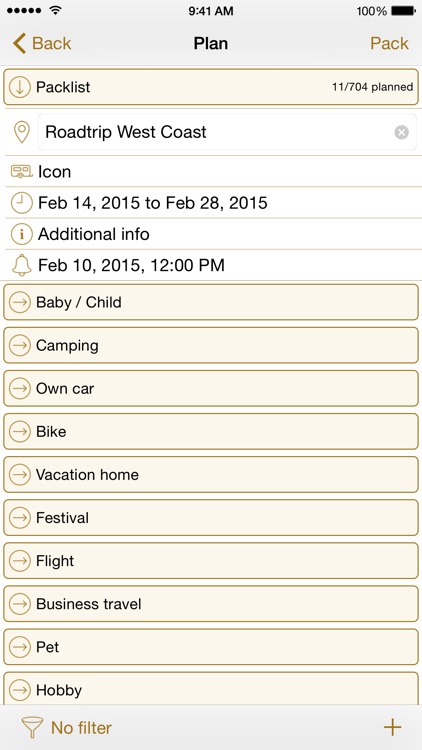Expand the Camping category arrow
The height and width of the screenshot is (750, 422).
coord(20,345)
